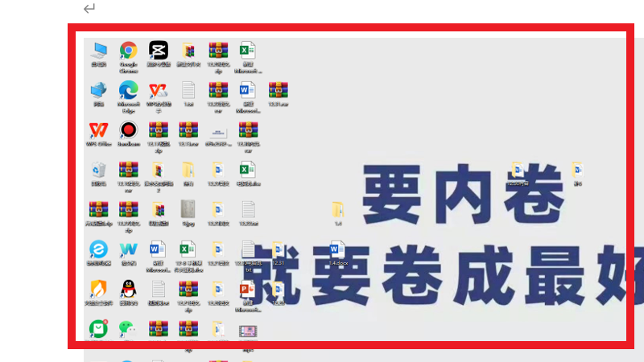
Task: Select the top-row 新建 Microsoft Excel file
Action: [248, 51]
